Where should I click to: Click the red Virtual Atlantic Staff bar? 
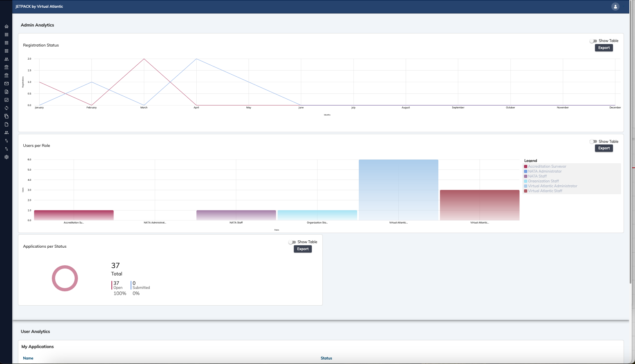coord(480,205)
